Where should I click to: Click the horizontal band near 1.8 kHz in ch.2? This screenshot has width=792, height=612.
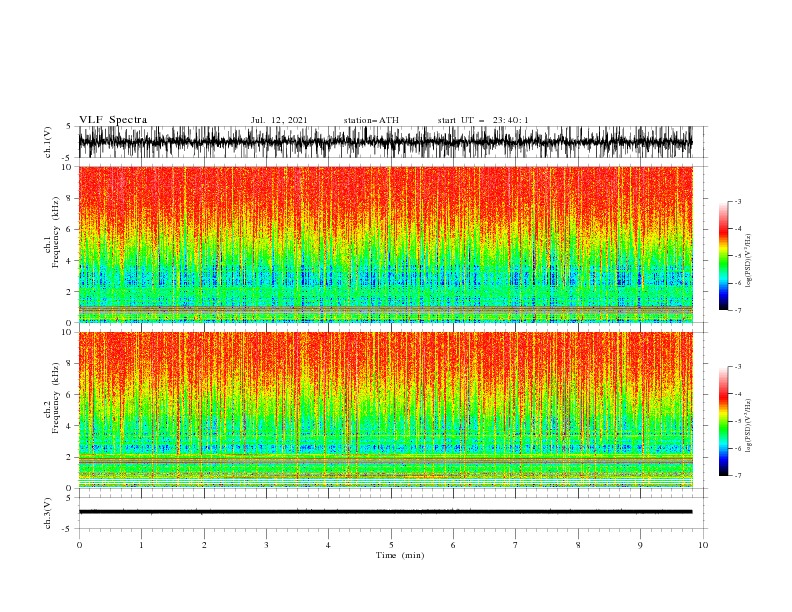[385, 460]
